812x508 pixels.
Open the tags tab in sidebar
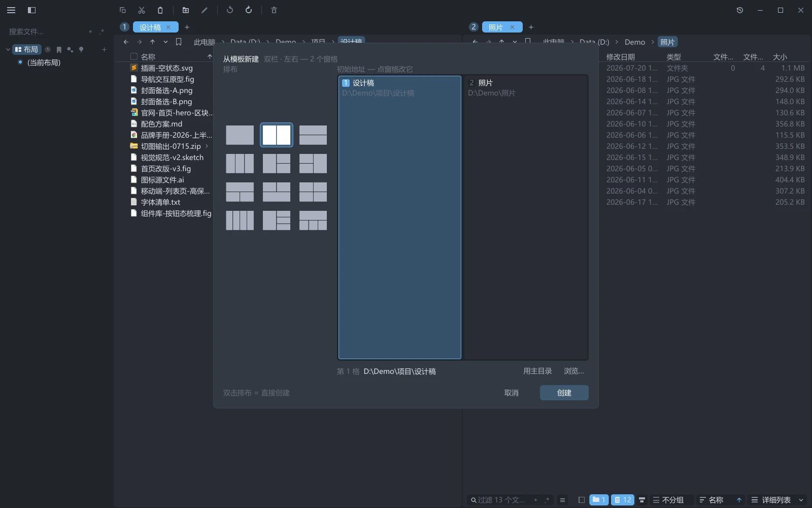(70, 49)
